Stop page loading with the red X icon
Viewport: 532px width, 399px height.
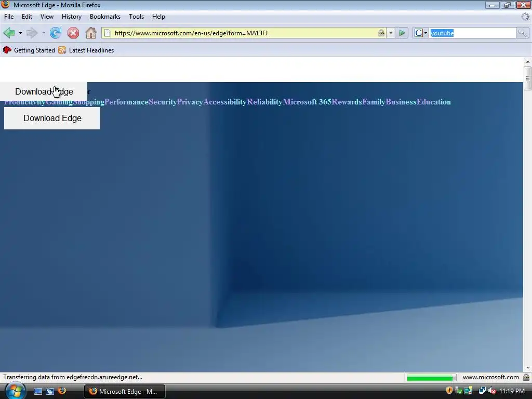73,33
